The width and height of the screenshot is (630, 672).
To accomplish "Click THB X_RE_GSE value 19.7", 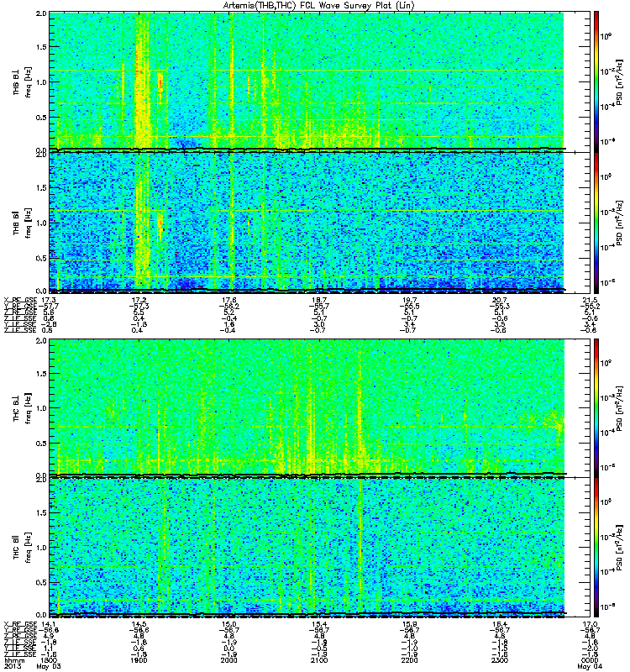I will [409, 300].
